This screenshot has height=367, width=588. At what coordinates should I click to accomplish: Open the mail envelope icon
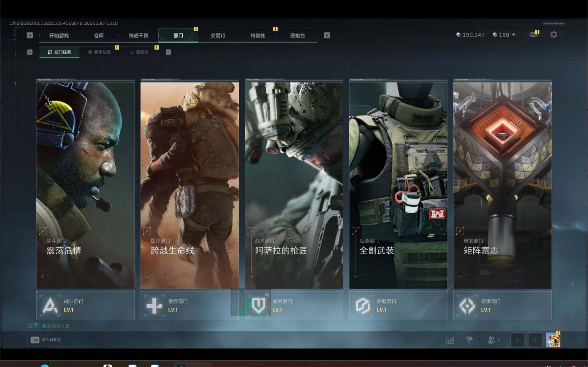tap(533, 35)
